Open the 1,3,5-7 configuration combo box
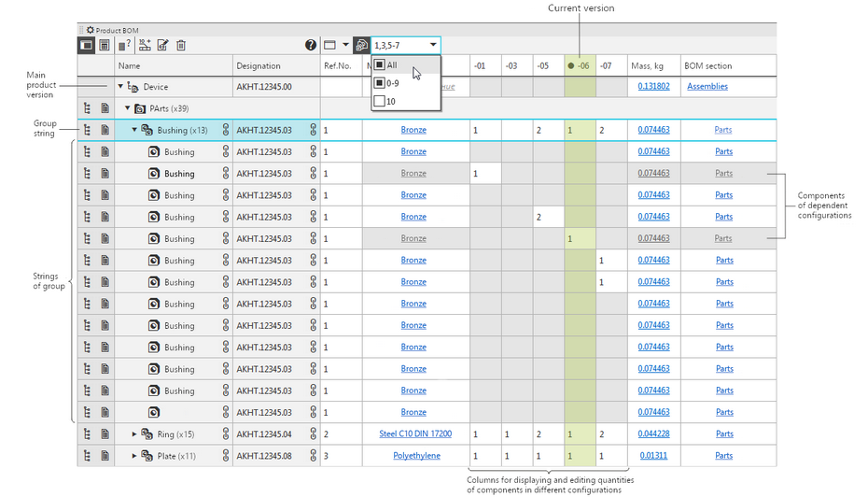 pos(406,45)
